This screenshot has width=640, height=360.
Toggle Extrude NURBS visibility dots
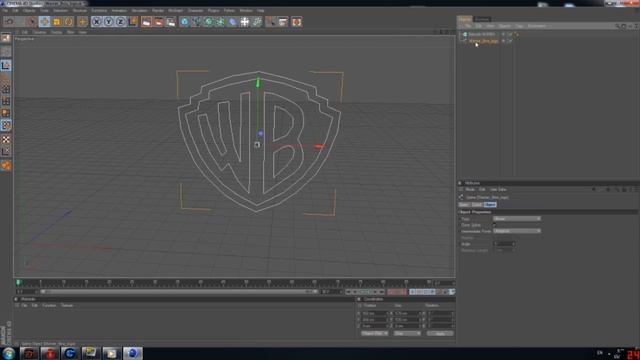(503, 34)
